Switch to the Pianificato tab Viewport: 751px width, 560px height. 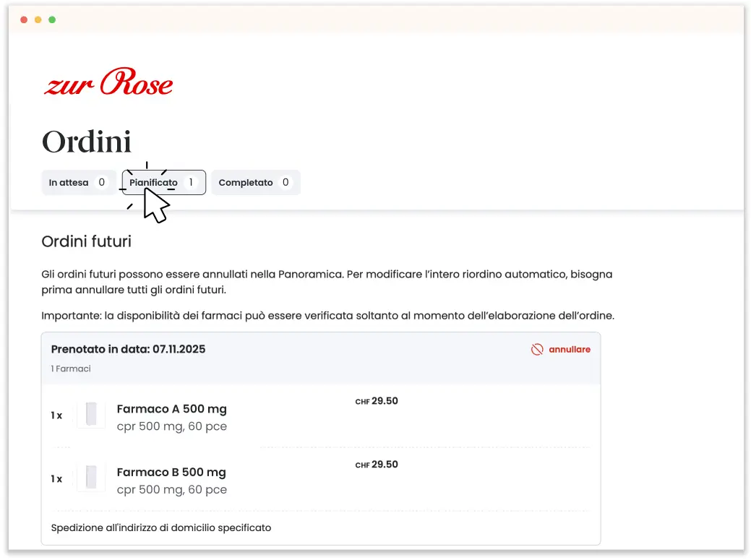164,182
